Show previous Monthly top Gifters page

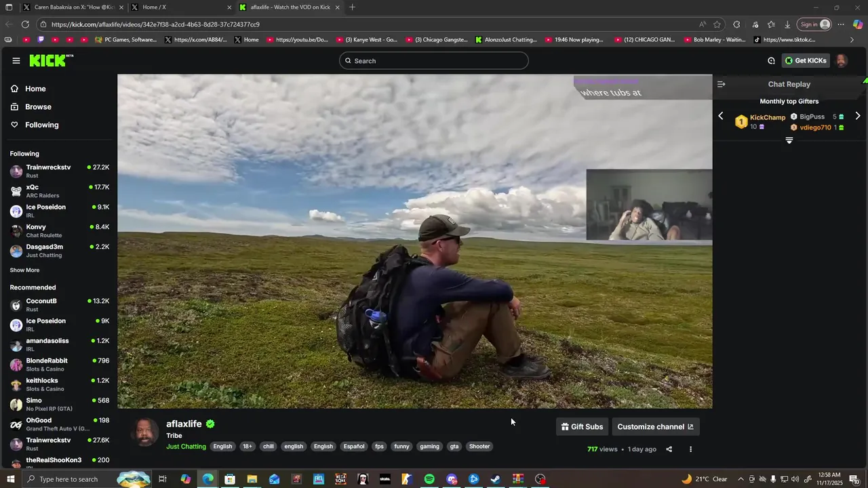(721, 116)
